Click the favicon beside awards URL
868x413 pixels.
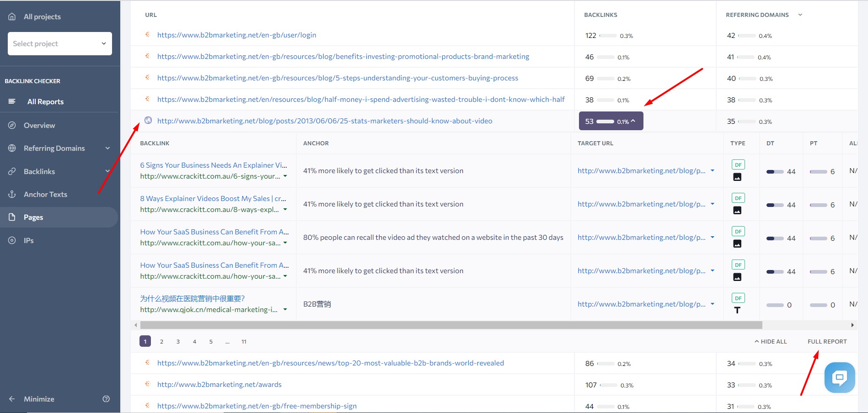tap(148, 384)
